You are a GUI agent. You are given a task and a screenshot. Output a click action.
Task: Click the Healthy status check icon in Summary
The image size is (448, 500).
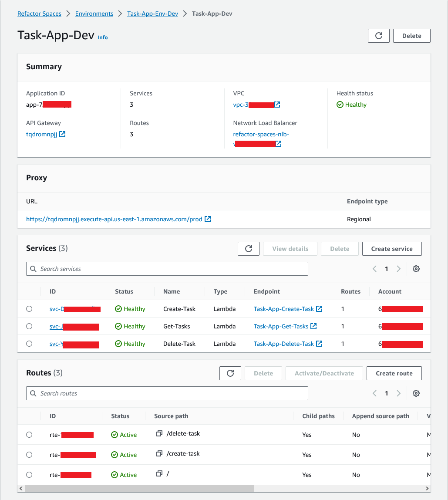(x=340, y=105)
